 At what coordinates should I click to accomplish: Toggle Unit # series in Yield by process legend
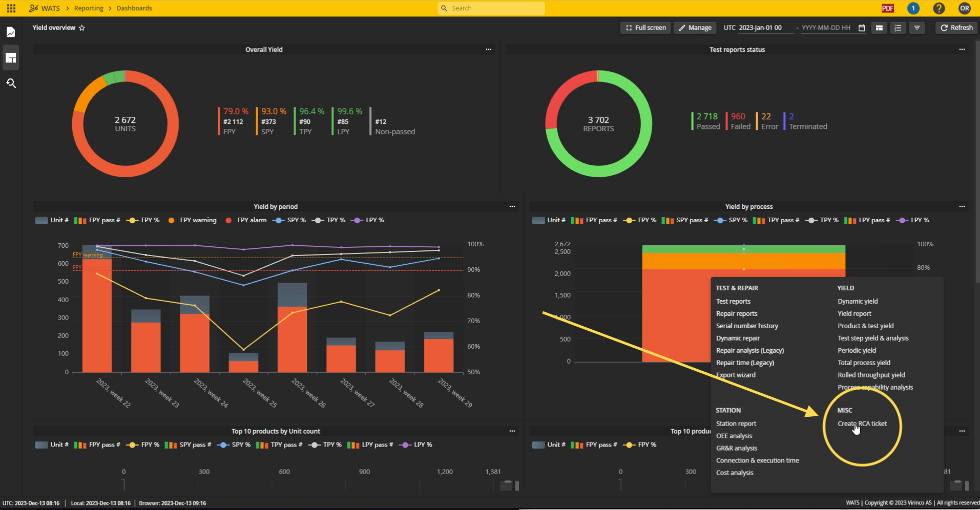tap(549, 220)
